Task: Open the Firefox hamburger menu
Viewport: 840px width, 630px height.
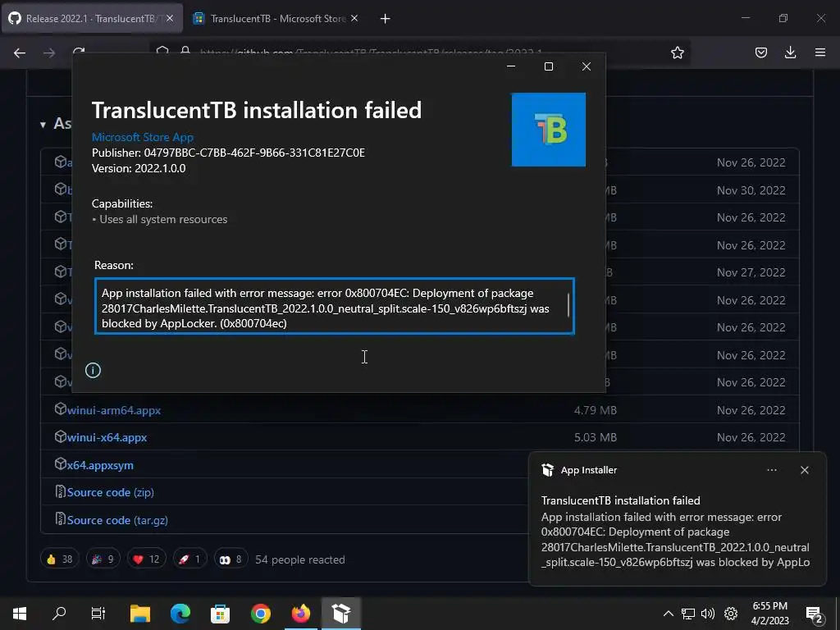Action: pyautogui.click(x=820, y=52)
